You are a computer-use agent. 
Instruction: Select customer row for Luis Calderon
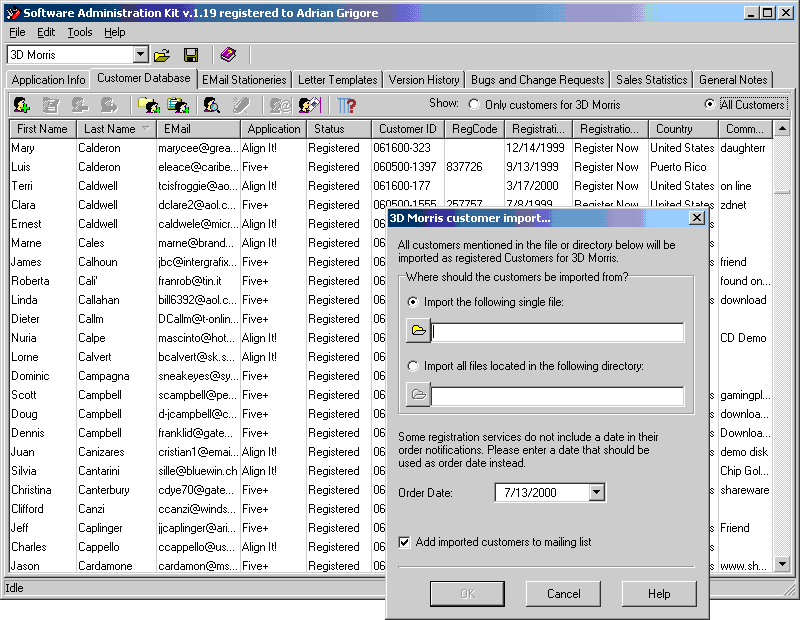(390, 167)
